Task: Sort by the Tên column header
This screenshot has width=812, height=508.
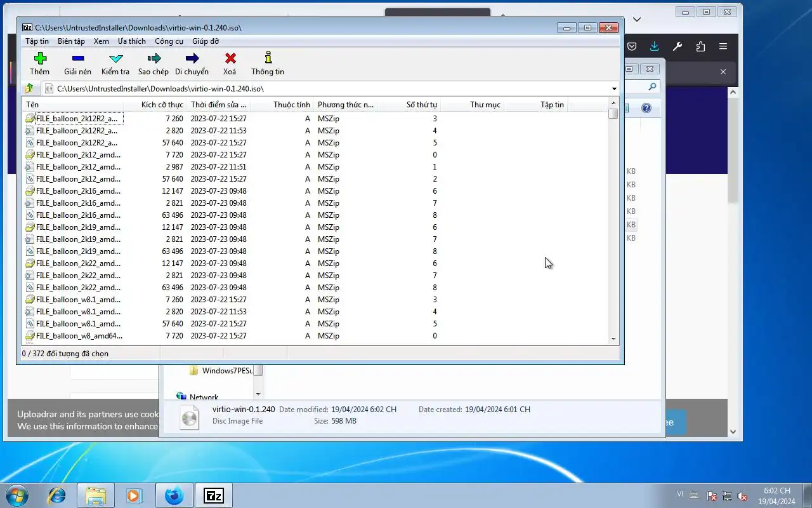Action: coord(73,105)
